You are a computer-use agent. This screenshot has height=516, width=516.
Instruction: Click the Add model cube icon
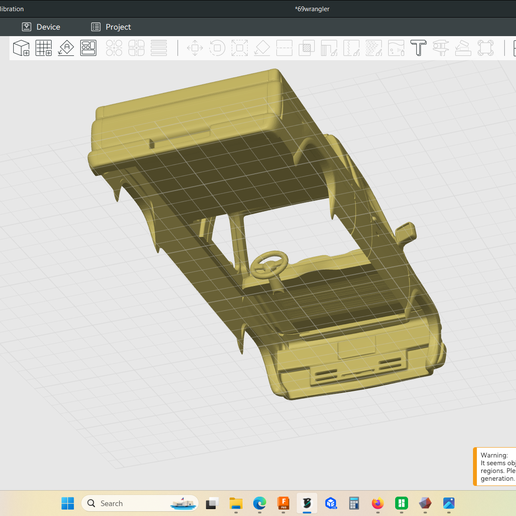21,48
